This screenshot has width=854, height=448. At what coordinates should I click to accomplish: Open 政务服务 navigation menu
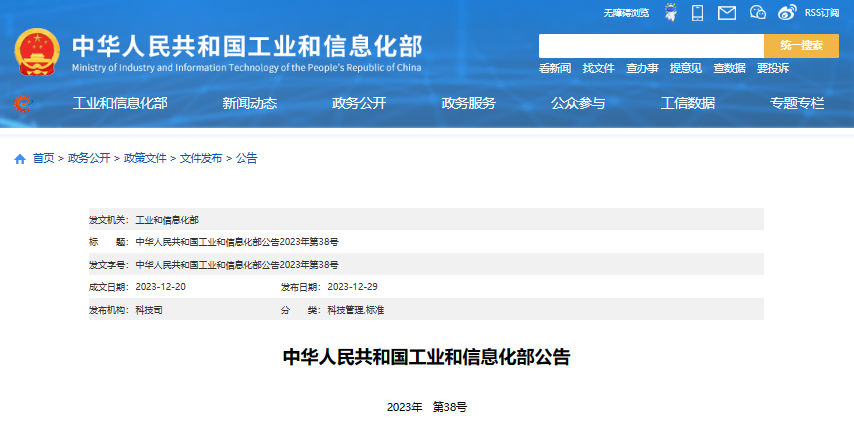(469, 103)
